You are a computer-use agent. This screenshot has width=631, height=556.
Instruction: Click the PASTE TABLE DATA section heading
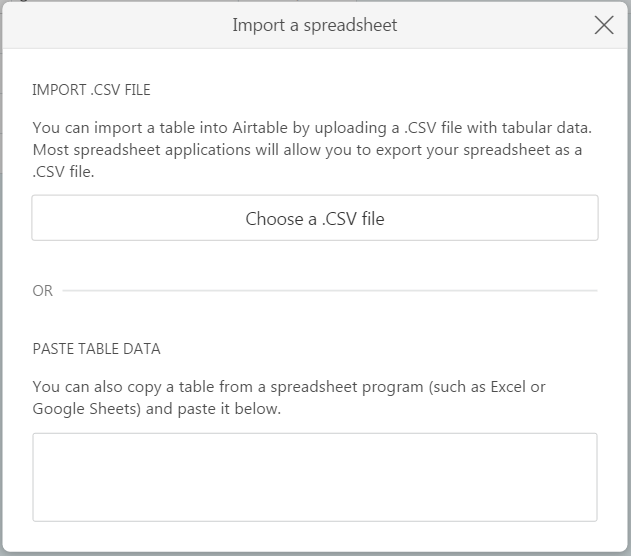click(96, 349)
